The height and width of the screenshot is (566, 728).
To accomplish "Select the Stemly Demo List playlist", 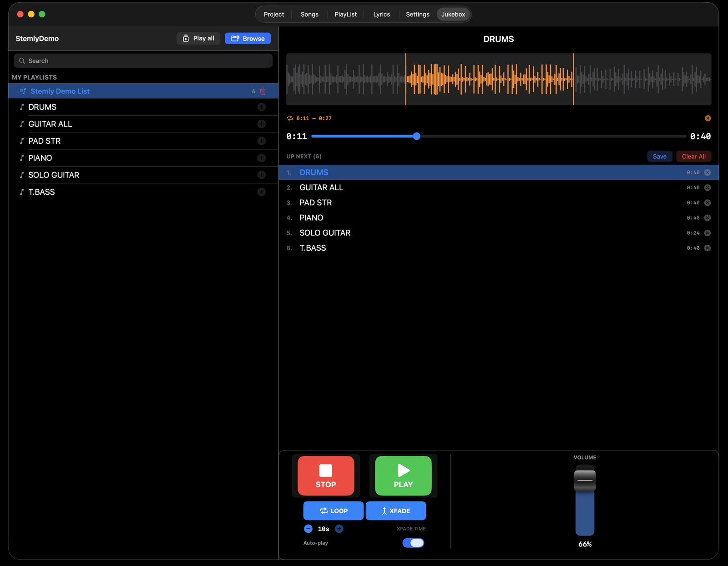I will [143, 91].
